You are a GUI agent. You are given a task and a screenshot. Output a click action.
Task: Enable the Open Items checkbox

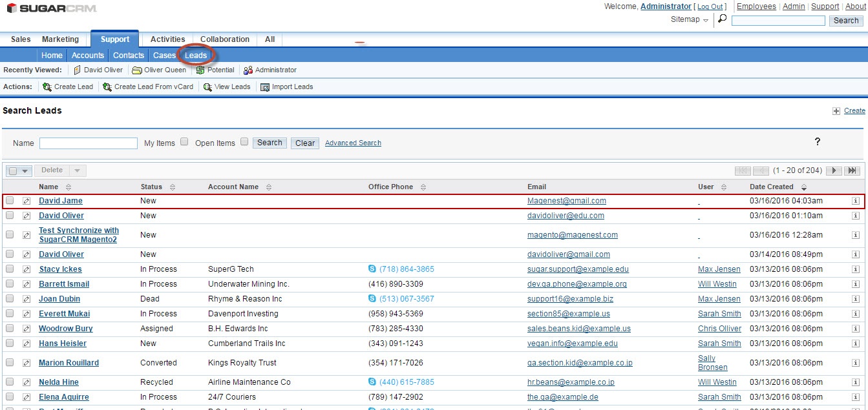coord(244,141)
